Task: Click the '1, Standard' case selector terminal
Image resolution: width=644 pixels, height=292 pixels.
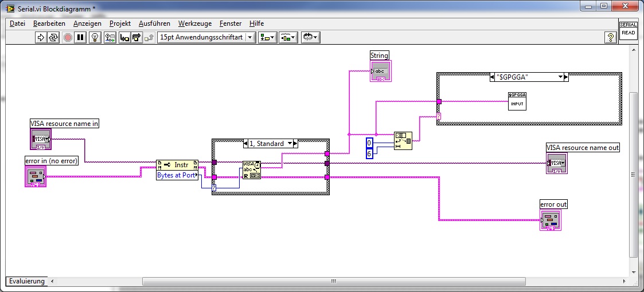Action: tap(214, 188)
